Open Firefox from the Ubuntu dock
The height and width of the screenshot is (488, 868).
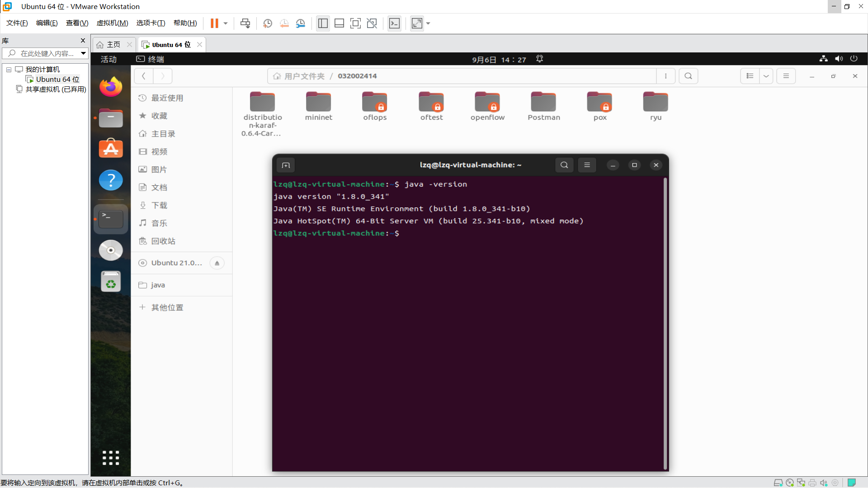(x=111, y=86)
